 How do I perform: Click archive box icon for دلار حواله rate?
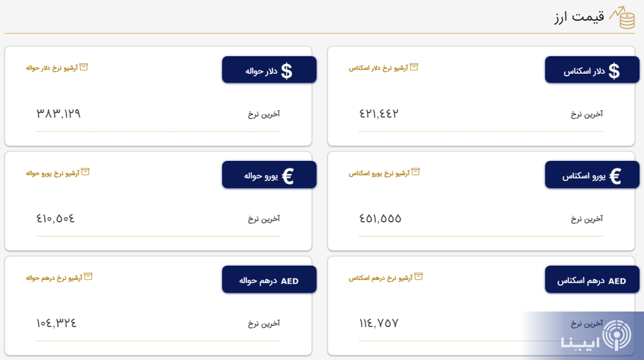coord(84,67)
